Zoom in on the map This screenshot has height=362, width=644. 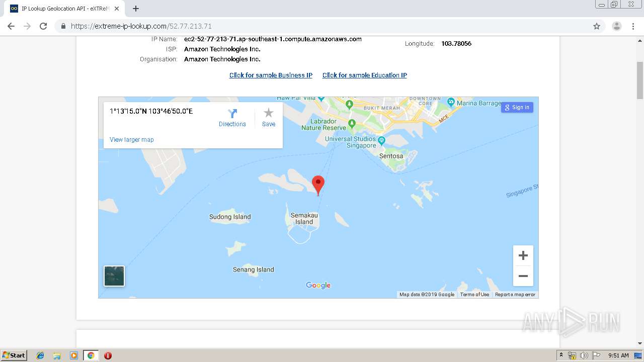coord(523,255)
